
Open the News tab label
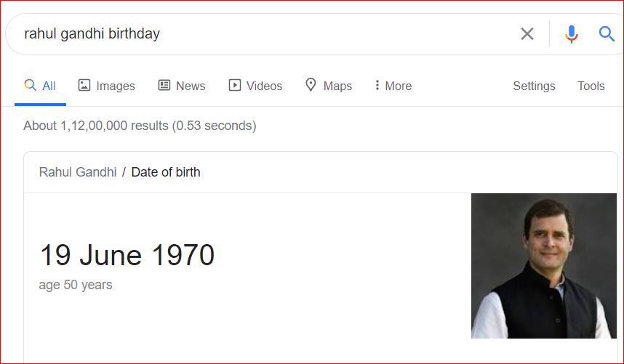tap(191, 86)
